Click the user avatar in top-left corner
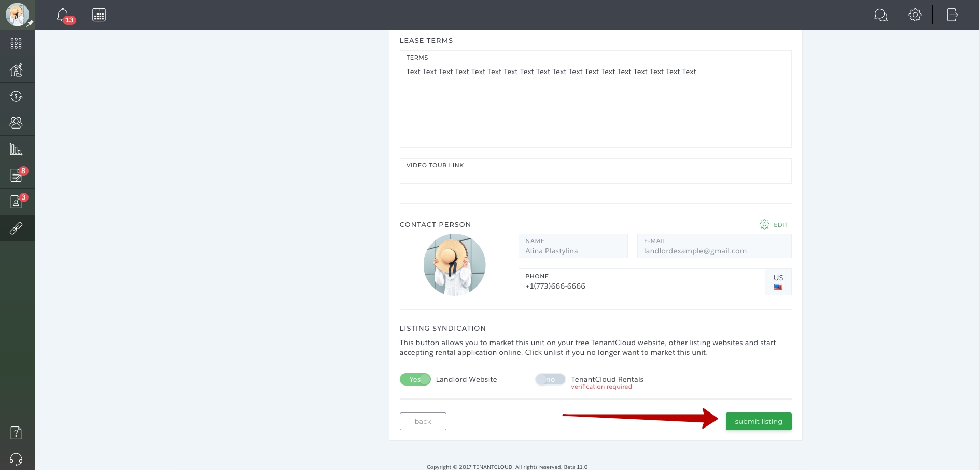The height and width of the screenshot is (470, 980). click(17, 15)
